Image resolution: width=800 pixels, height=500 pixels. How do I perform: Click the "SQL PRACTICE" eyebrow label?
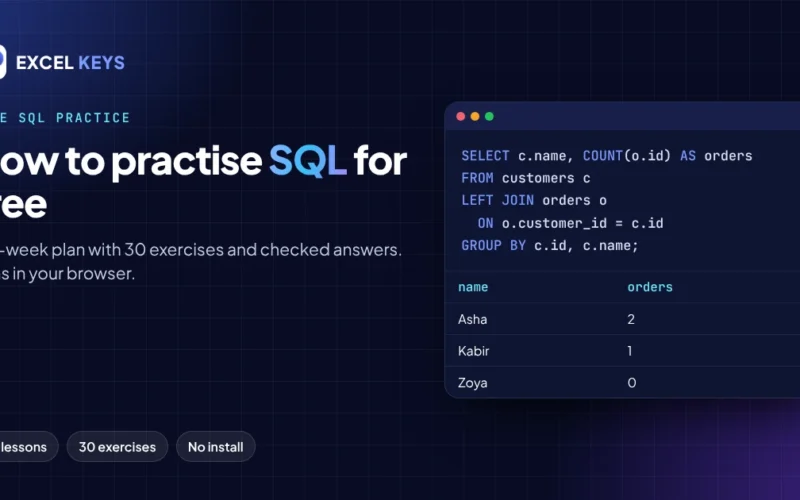pyautogui.click(x=74, y=118)
